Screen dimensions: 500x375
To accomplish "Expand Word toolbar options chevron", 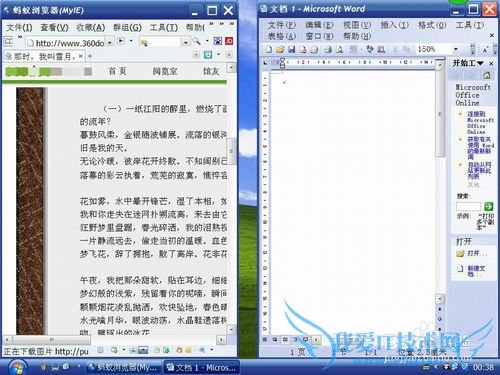I will click(x=473, y=49).
